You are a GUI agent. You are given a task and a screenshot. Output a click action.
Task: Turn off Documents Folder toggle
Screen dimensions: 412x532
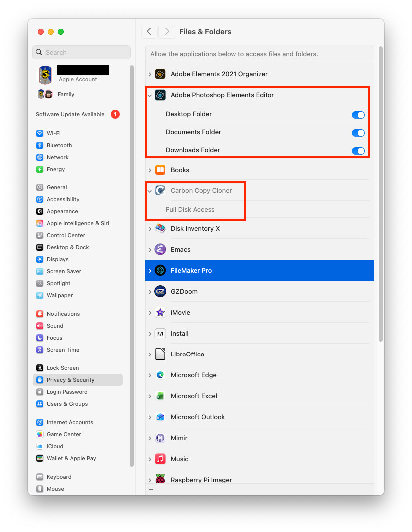coord(358,133)
